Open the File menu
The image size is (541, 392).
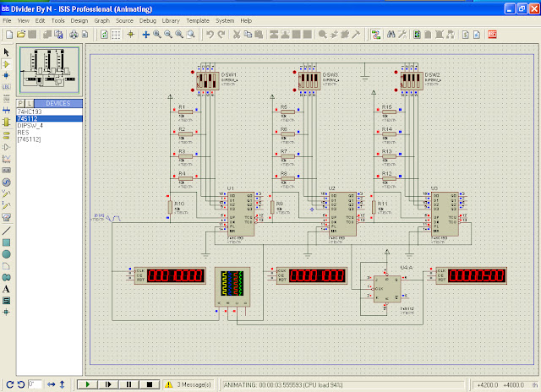coord(7,20)
